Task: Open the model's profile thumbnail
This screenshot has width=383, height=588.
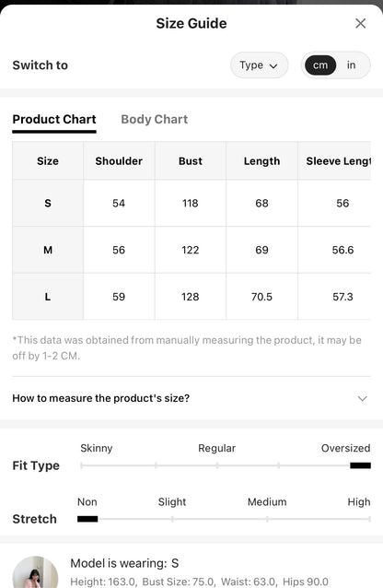Action: coord(36,572)
